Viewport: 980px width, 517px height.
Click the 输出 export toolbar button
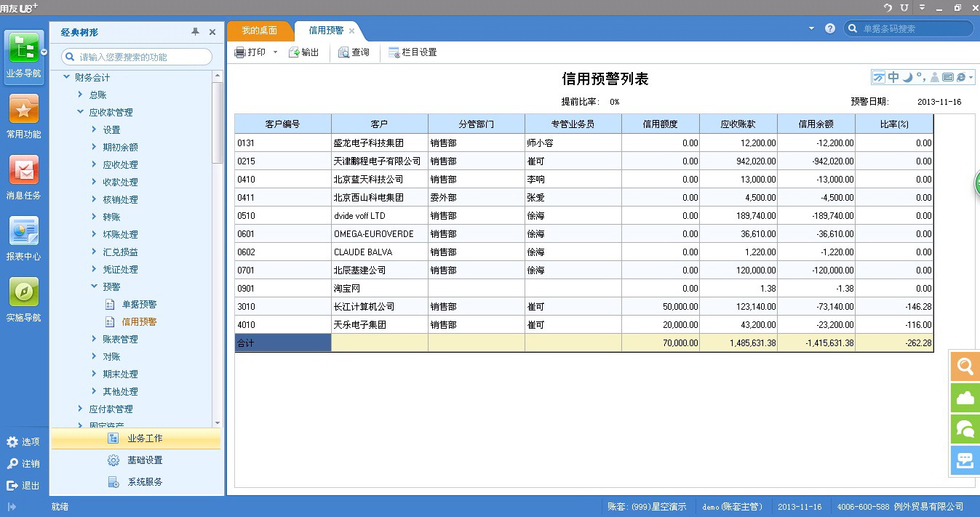click(304, 52)
